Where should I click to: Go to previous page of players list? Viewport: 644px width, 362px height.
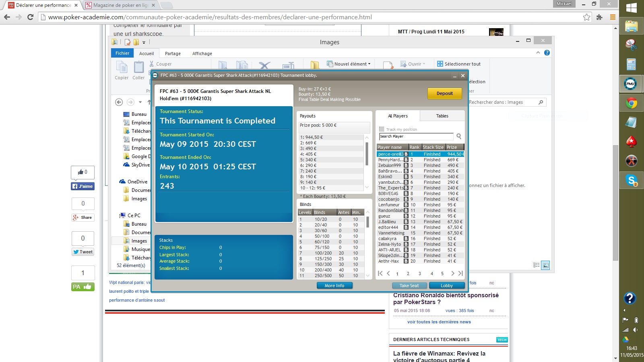[388, 274]
